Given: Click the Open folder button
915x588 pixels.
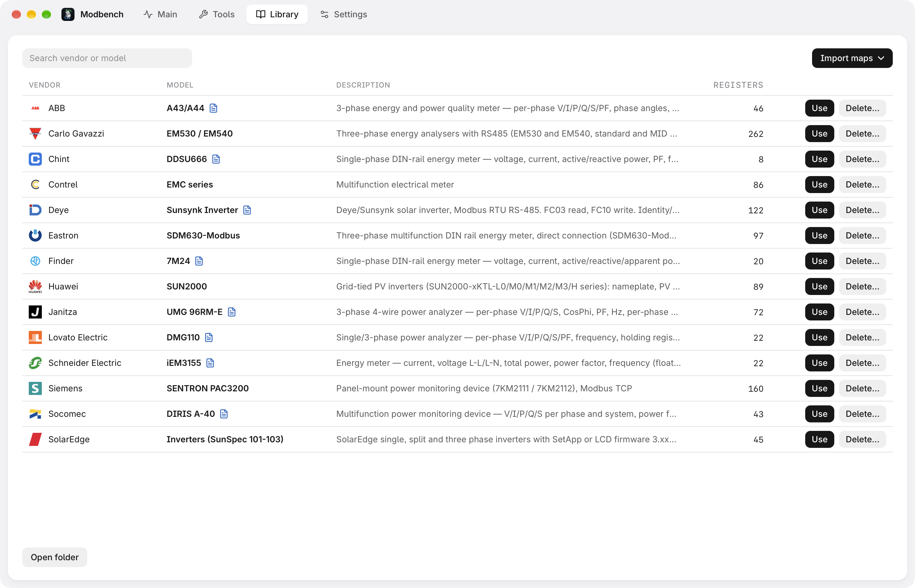Looking at the screenshot, I should [x=55, y=557].
